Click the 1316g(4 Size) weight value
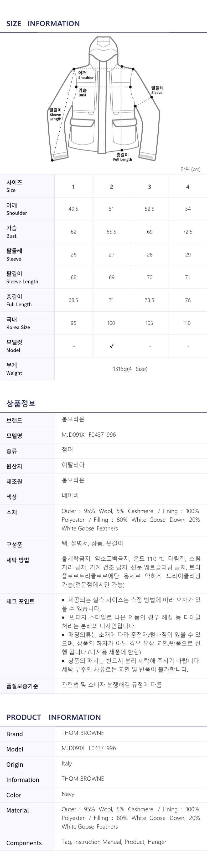 [x=130, y=369]
